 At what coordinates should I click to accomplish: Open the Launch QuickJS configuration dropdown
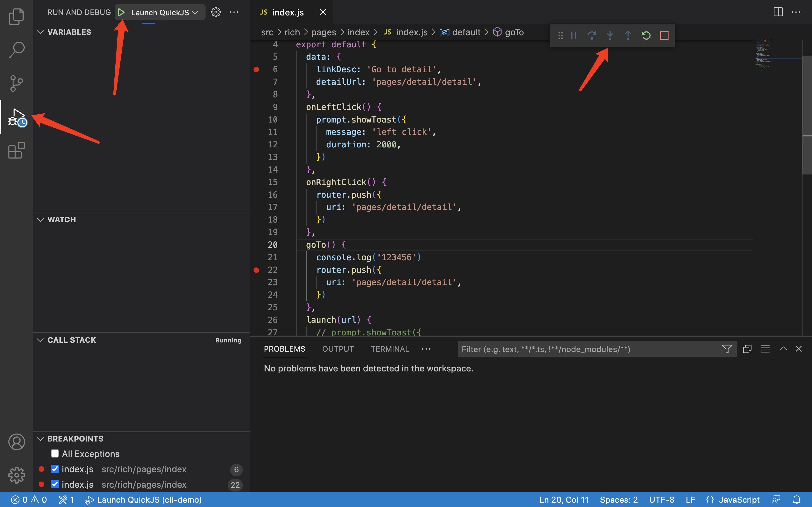[165, 12]
